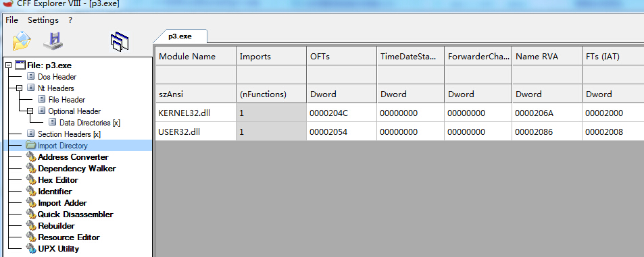
Task: Click the Import Adder tool icon
Action: click(x=31, y=203)
